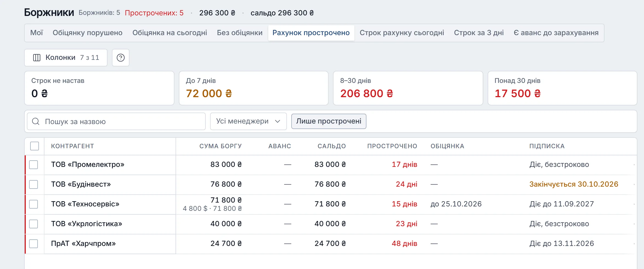Viewport: 644px width, 269px height.
Task: Toggle the Лише прострочені filter
Action: pos(329,121)
